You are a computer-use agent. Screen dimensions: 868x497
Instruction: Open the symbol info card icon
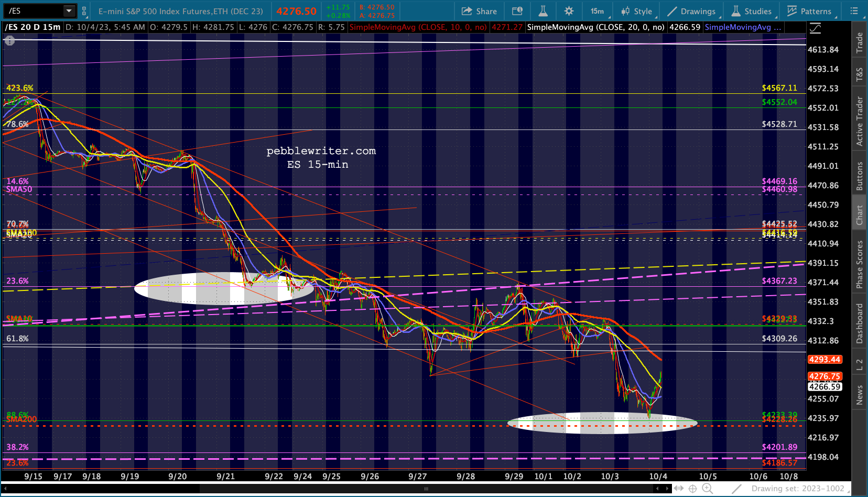(517, 11)
